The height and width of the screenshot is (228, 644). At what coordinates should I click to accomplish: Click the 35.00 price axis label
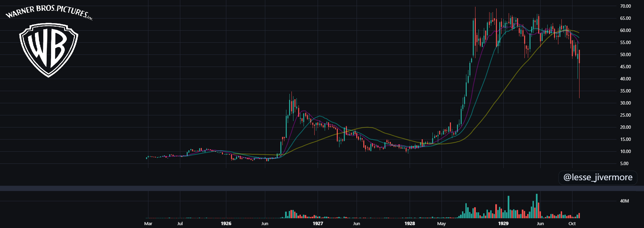coord(626,91)
